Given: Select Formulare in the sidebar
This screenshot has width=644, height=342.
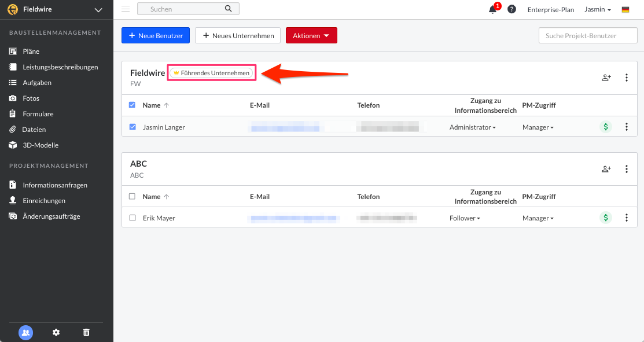Looking at the screenshot, I should (x=38, y=114).
